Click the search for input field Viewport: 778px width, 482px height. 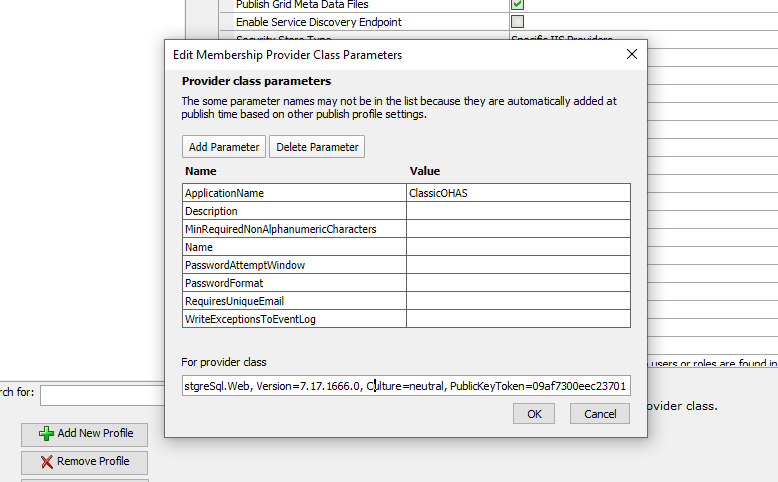point(103,395)
